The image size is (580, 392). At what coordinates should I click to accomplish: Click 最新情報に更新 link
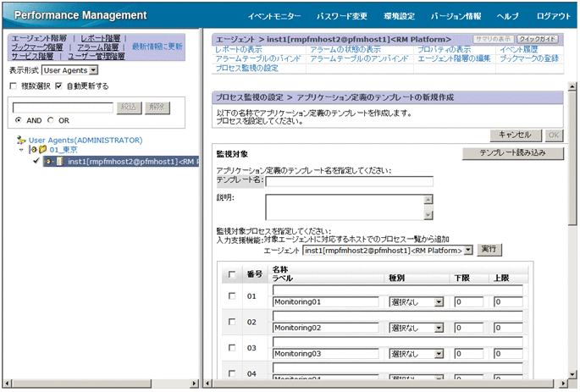pos(157,47)
